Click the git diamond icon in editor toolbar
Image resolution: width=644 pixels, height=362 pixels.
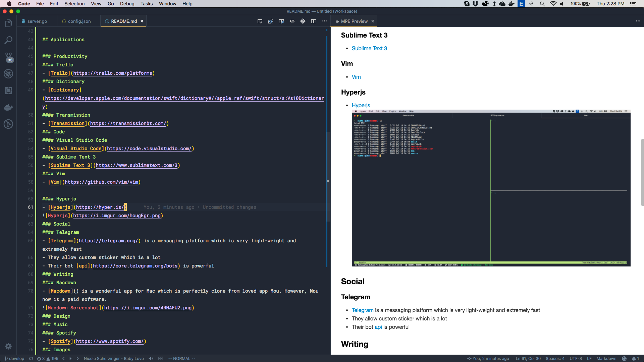(303, 21)
